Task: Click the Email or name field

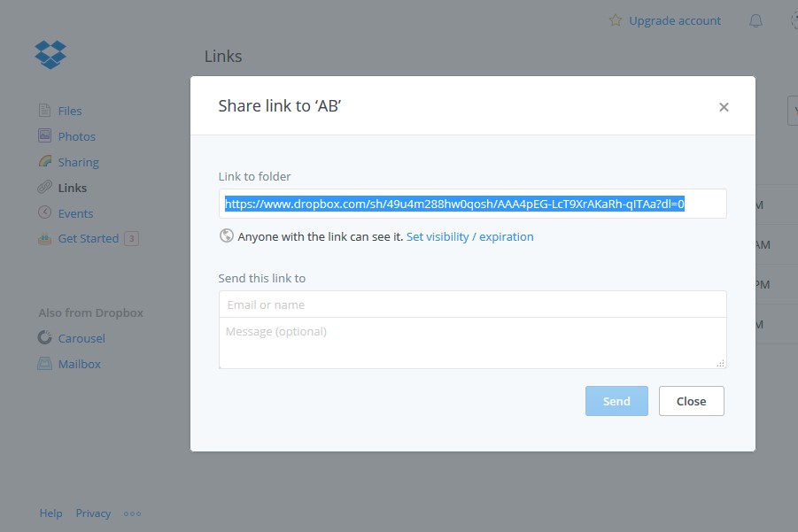Action: (x=472, y=304)
